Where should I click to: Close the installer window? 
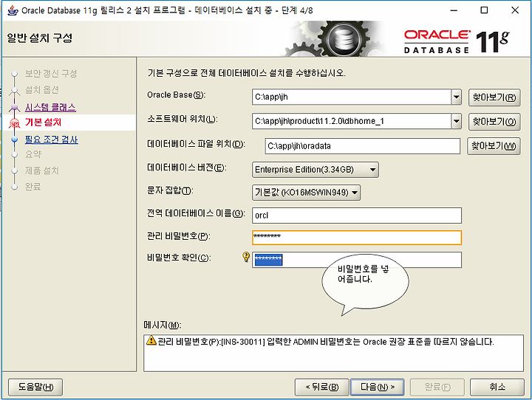pyautogui.click(x=515, y=10)
